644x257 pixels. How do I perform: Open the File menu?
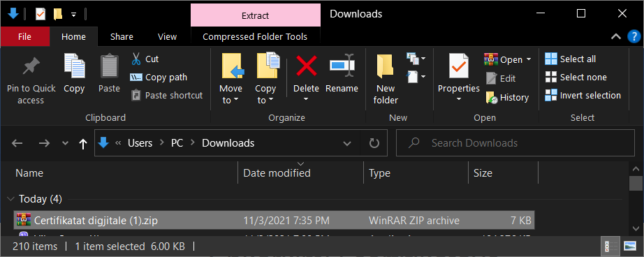pyautogui.click(x=24, y=36)
